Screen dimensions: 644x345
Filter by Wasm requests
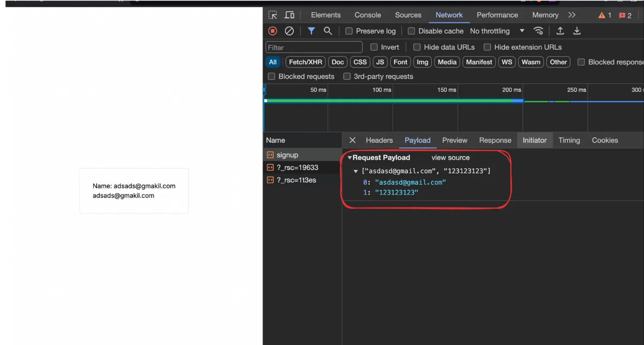pyautogui.click(x=531, y=62)
